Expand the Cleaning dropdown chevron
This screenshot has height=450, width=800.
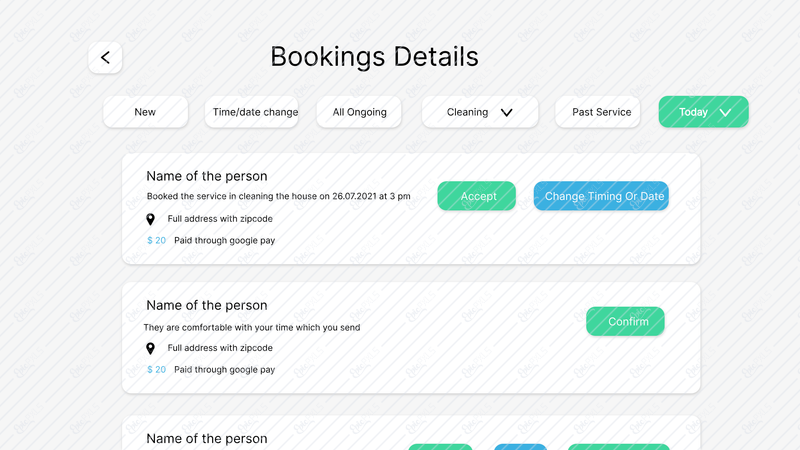click(506, 112)
